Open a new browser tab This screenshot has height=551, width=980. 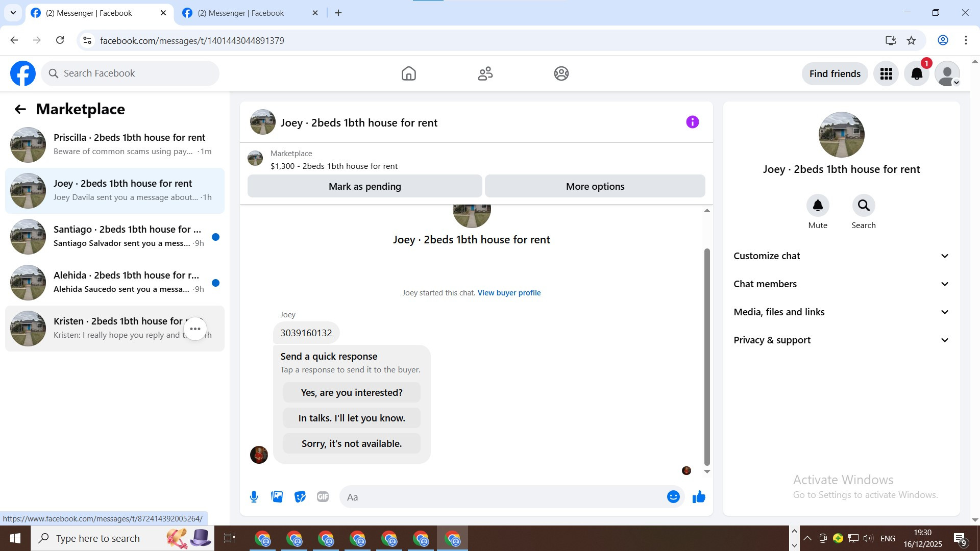(x=338, y=13)
